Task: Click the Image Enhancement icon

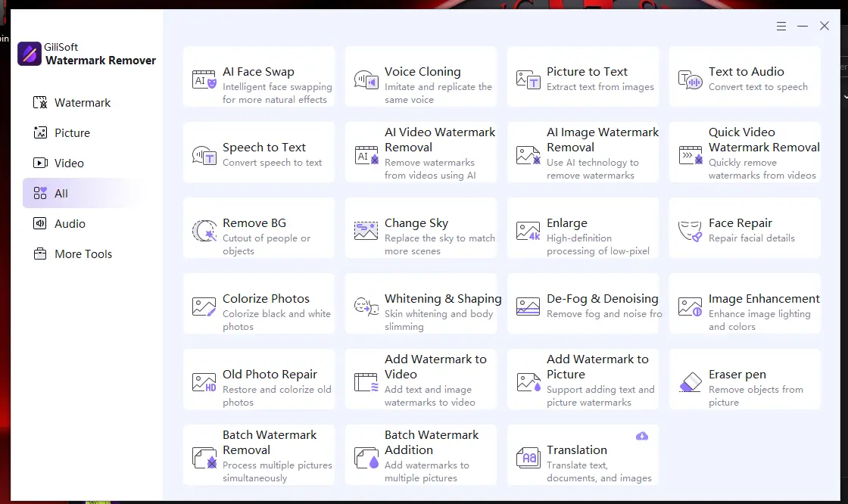Action: point(691,306)
